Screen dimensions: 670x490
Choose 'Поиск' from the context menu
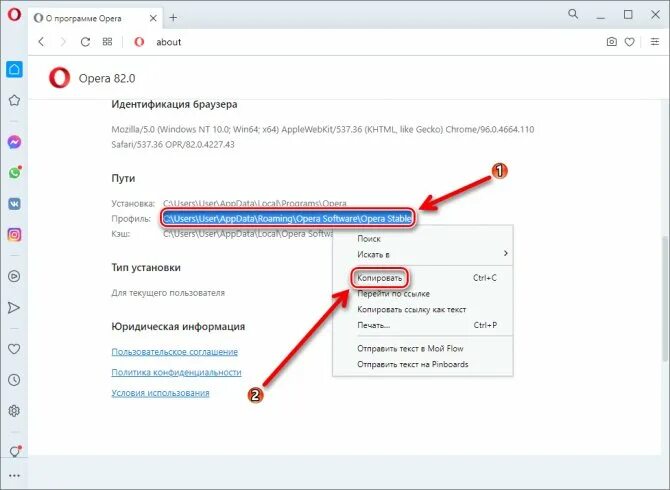[x=423, y=239]
